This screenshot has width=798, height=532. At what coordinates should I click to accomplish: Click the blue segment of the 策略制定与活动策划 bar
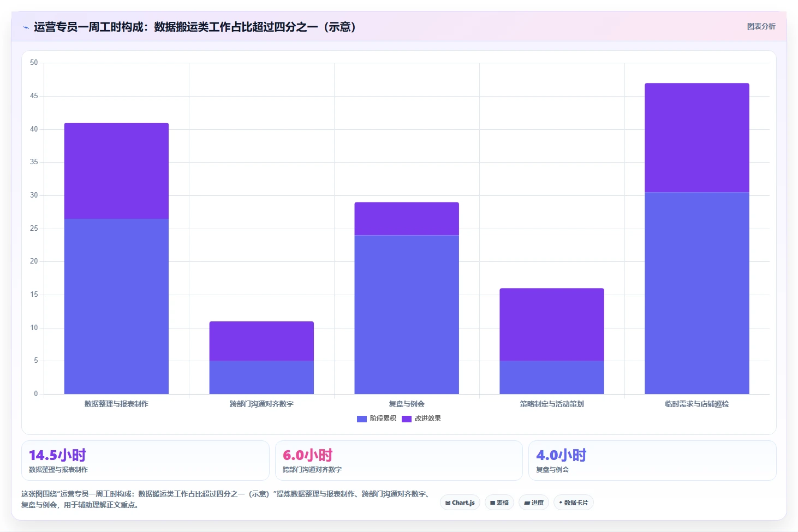552,377
